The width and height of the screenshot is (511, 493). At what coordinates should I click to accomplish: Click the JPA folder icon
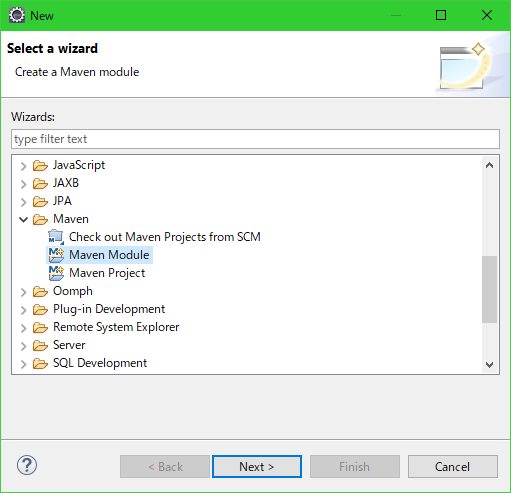click(x=40, y=201)
